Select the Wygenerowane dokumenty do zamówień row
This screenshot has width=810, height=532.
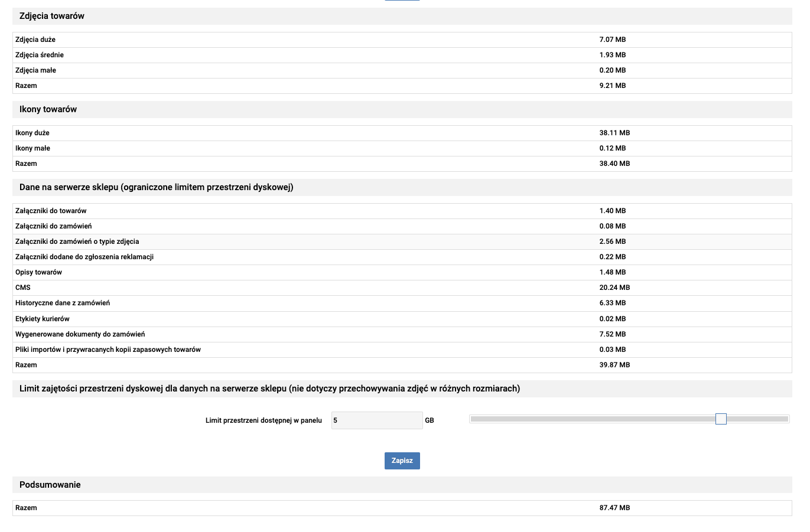pyautogui.click(x=402, y=334)
